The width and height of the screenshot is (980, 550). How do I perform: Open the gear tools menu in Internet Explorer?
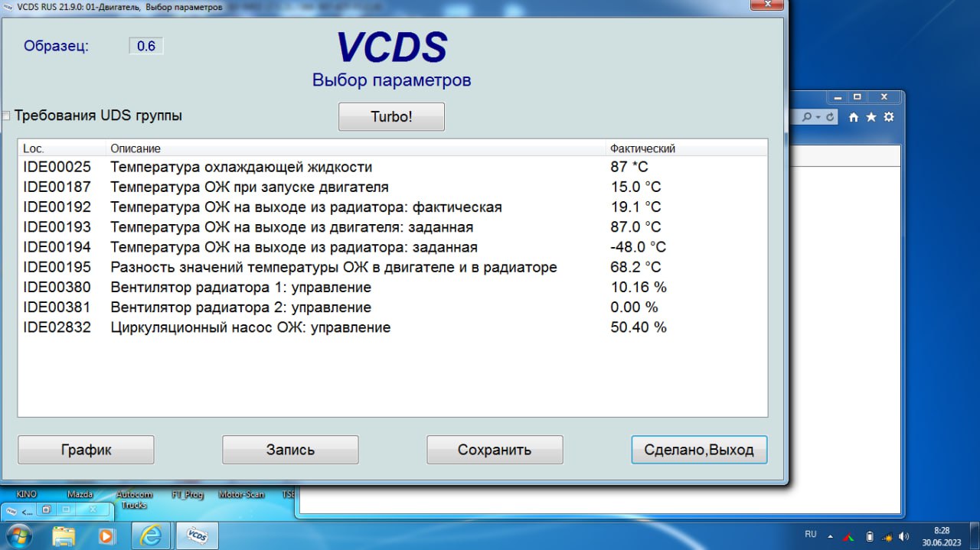tap(888, 117)
